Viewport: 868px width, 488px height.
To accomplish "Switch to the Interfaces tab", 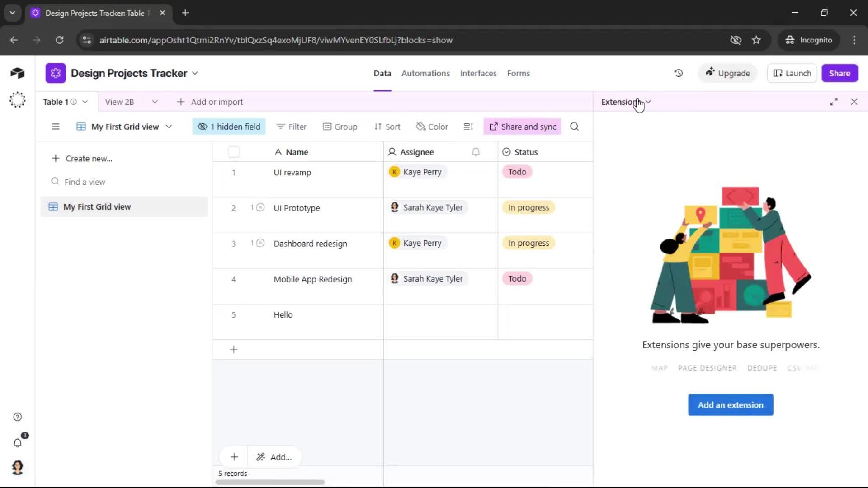I will click(x=478, y=73).
